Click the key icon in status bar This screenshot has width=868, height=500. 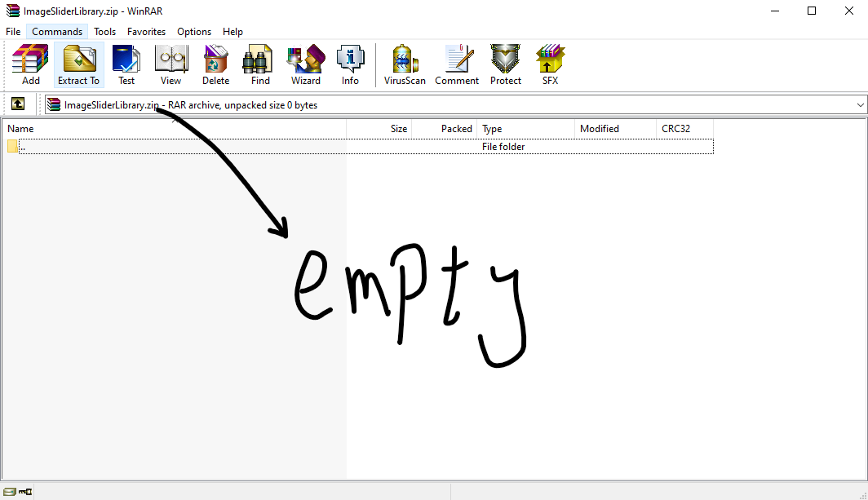click(x=25, y=491)
